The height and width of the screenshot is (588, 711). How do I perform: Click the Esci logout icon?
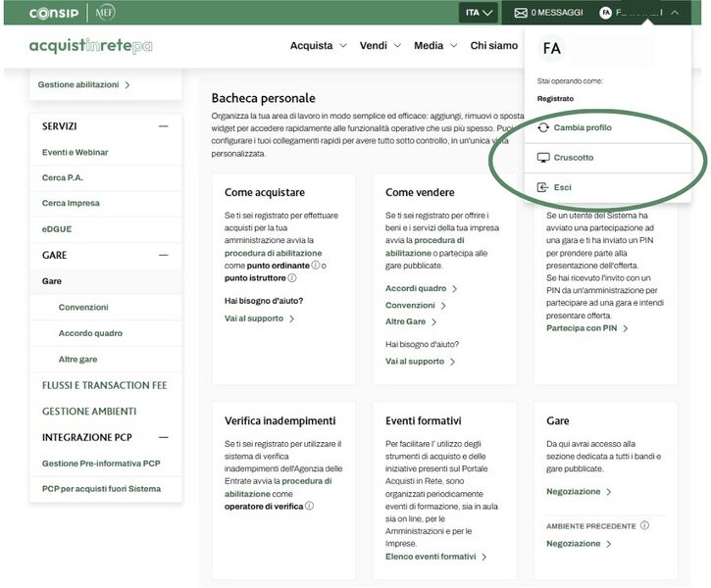[x=543, y=187]
